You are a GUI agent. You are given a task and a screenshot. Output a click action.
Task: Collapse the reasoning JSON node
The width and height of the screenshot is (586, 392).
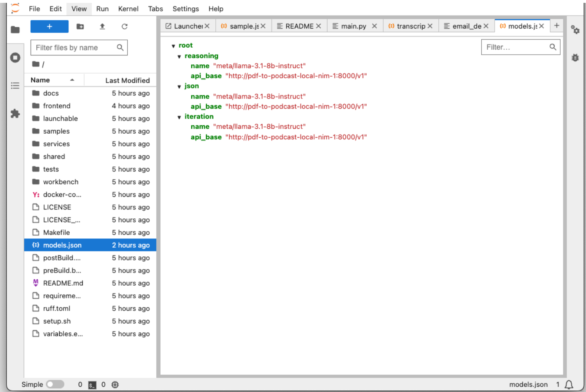179,57
